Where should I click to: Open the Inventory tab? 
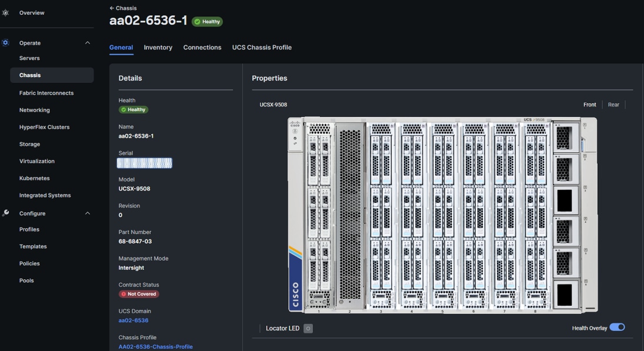pos(158,48)
